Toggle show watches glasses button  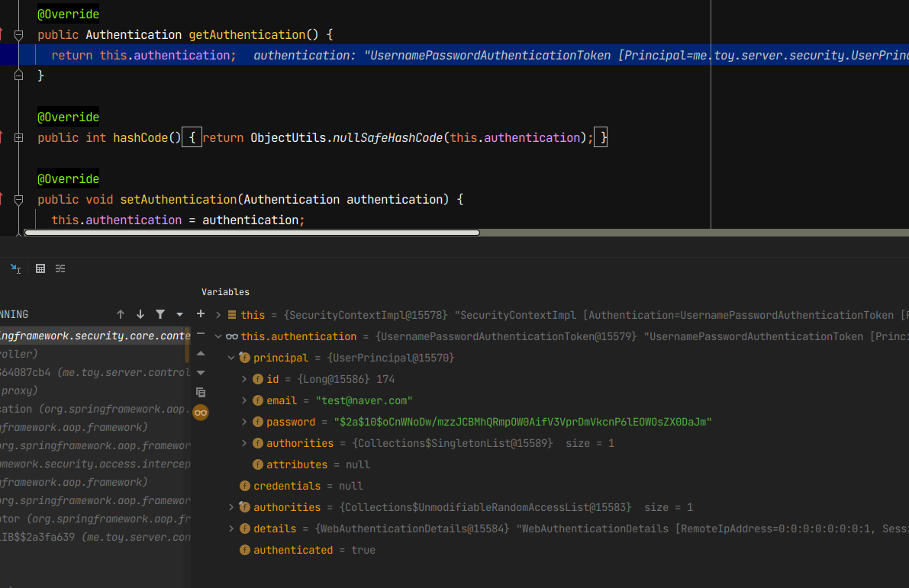coord(201,413)
